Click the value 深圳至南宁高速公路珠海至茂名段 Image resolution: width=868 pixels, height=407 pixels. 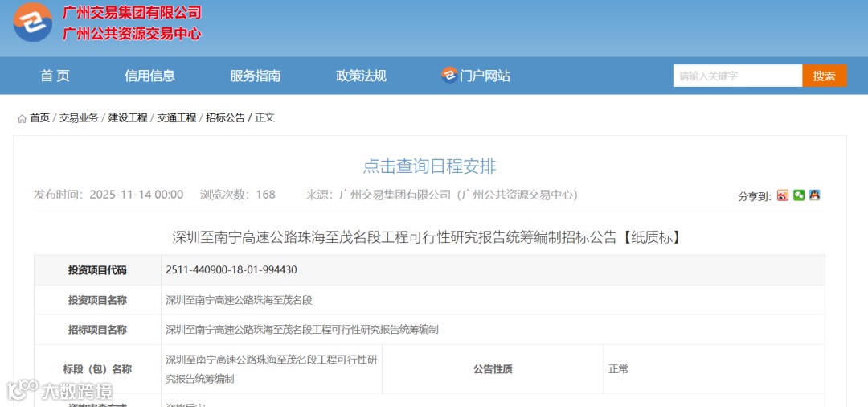[x=240, y=300]
